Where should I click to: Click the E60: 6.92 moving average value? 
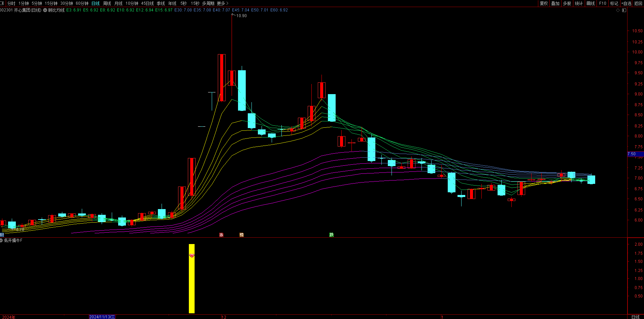279,10
